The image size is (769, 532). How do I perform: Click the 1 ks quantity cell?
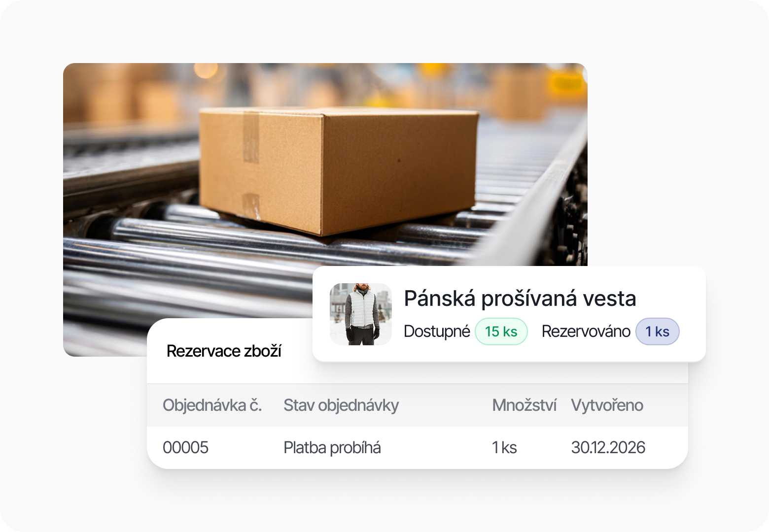(504, 448)
